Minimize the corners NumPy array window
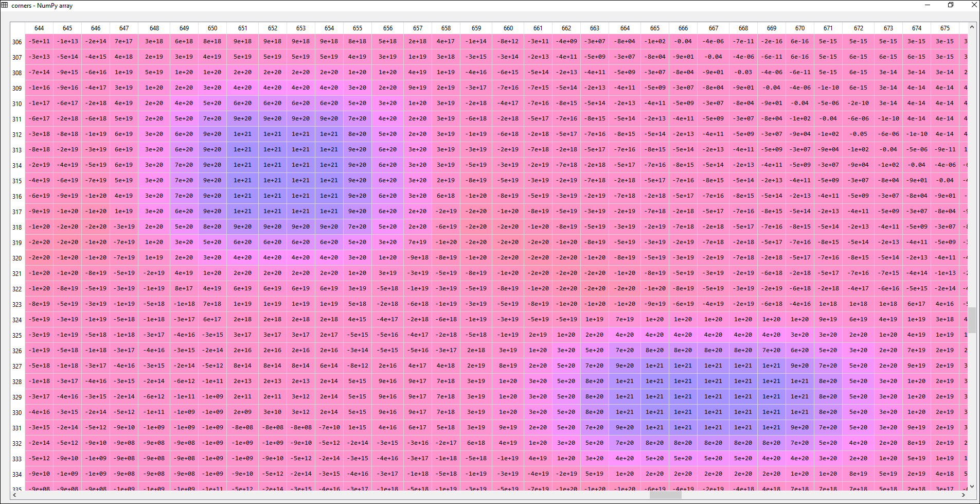Screen dimensions: 980x504 (x=928, y=5)
